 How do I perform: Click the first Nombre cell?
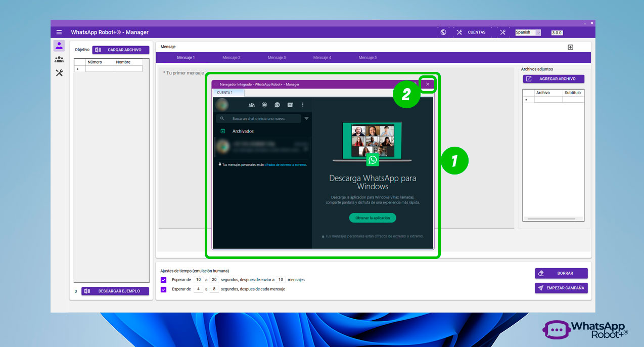128,69
